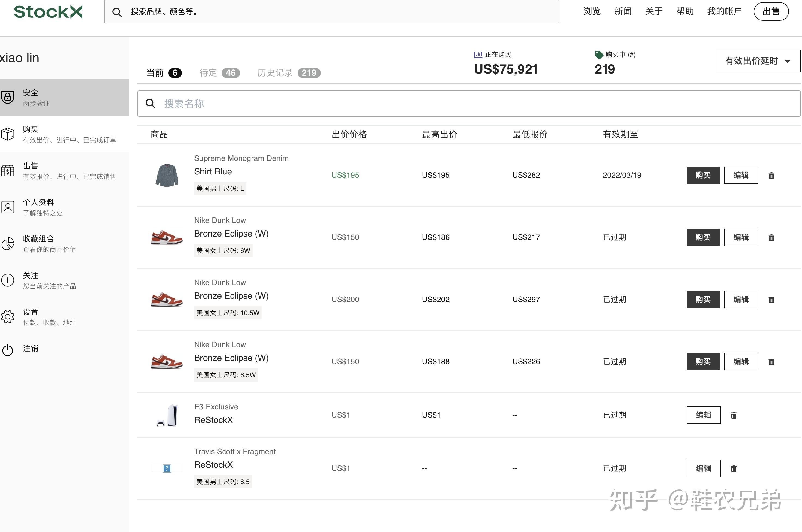Click 编辑 for Travis Scott x Fragment bid
Image resolution: width=802 pixels, height=532 pixels.
click(704, 468)
